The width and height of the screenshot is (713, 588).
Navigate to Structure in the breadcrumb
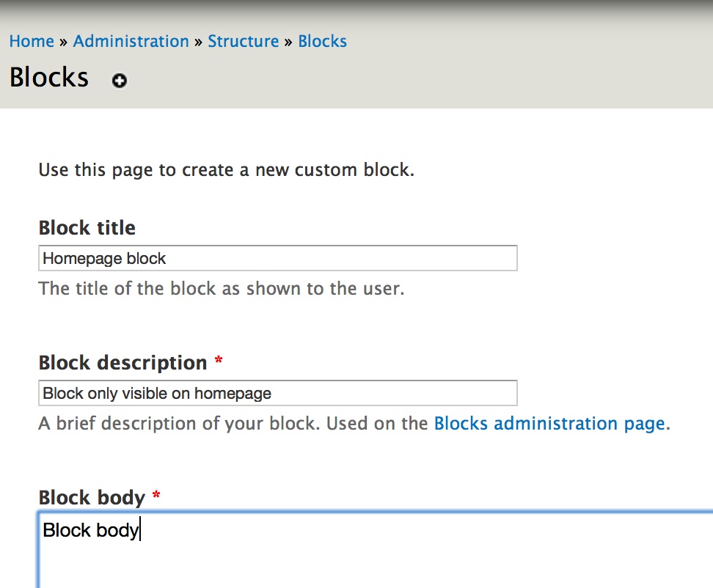(x=244, y=41)
